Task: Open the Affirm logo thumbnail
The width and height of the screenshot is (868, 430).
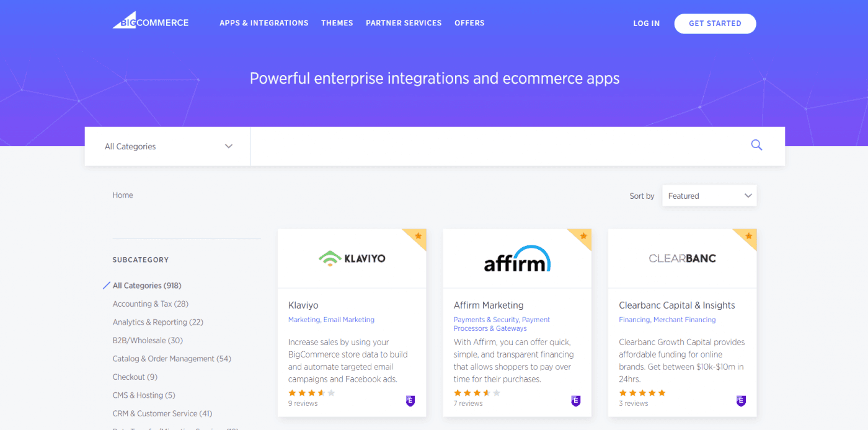Action: tap(517, 258)
